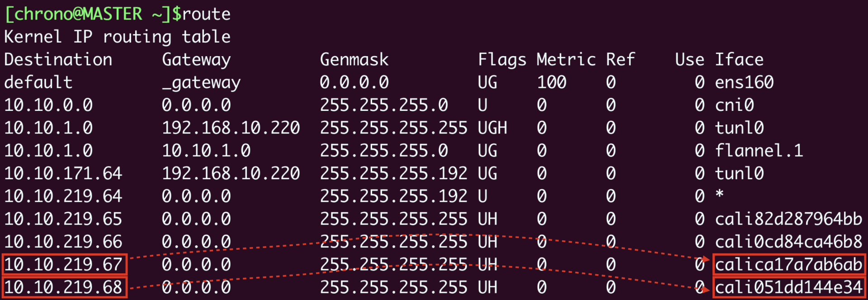868x300 pixels.
Task: Click the metric value 100
Action: (552, 82)
